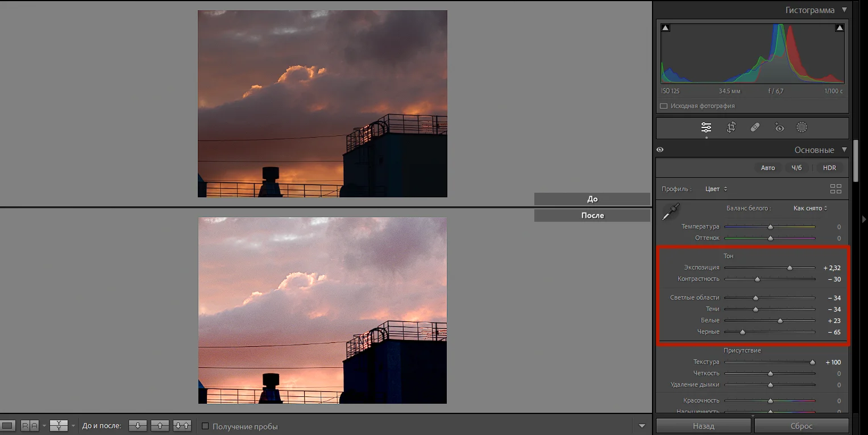Click the Температура value field
The height and width of the screenshot is (435, 868).
pyautogui.click(x=838, y=227)
